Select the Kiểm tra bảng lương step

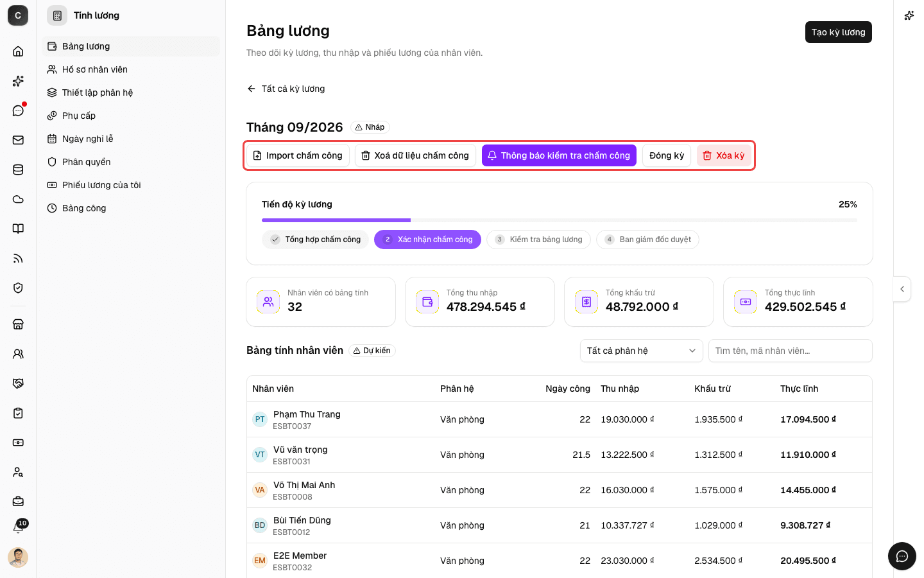point(538,240)
